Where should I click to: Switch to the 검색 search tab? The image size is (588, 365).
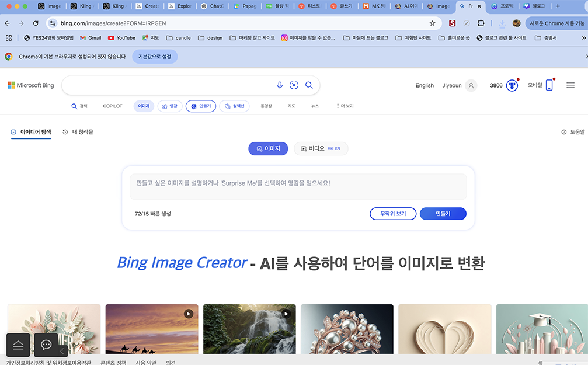(79, 106)
